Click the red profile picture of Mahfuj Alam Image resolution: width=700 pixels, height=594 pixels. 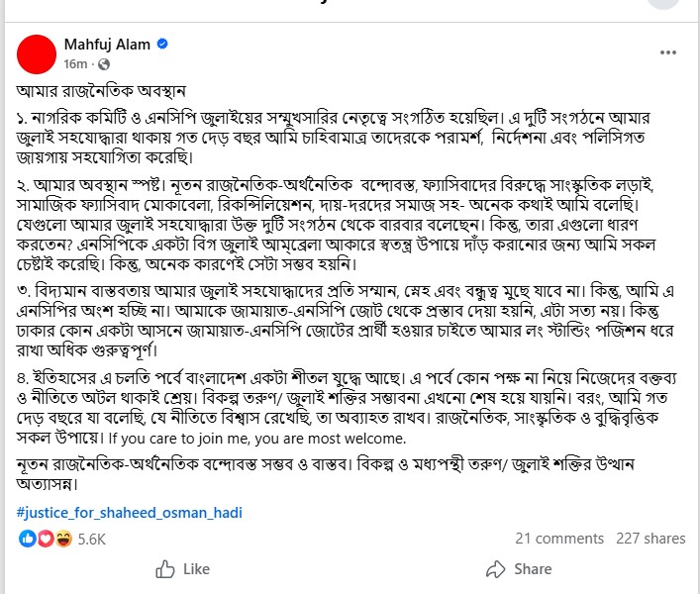pyautogui.click(x=38, y=53)
